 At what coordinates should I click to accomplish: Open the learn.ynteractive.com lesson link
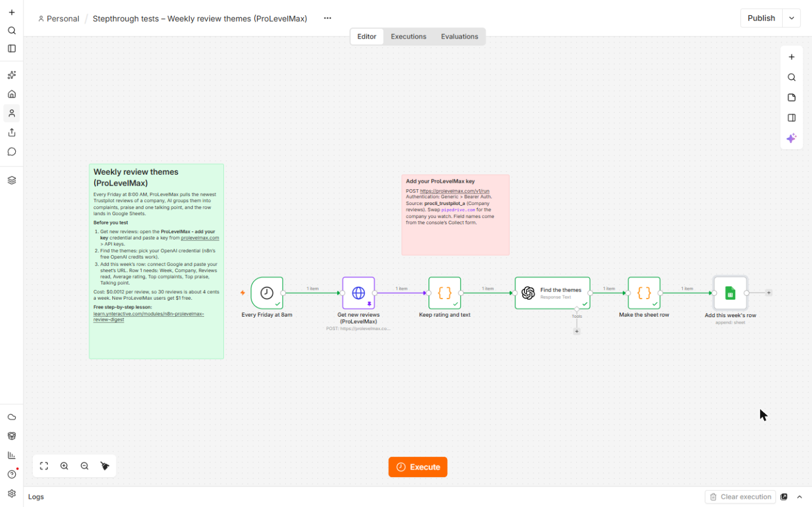pyautogui.click(x=148, y=317)
